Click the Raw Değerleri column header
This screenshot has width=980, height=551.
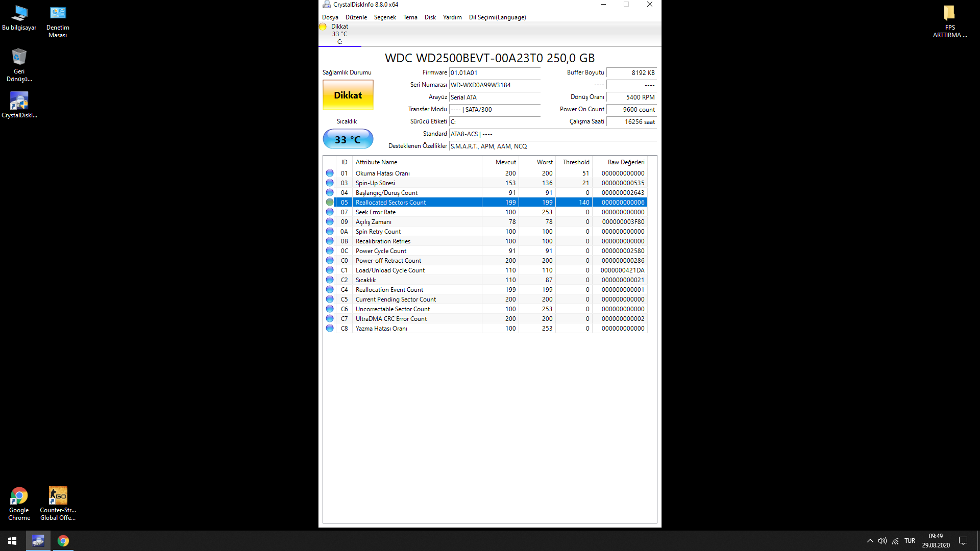click(x=626, y=162)
